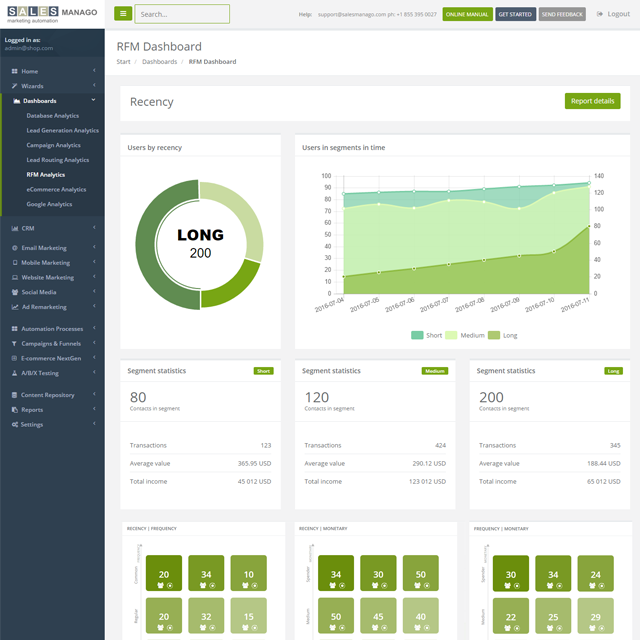Image resolution: width=640 pixels, height=640 pixels.
Task: Click the Social Media icon
Action: (15, 292)
